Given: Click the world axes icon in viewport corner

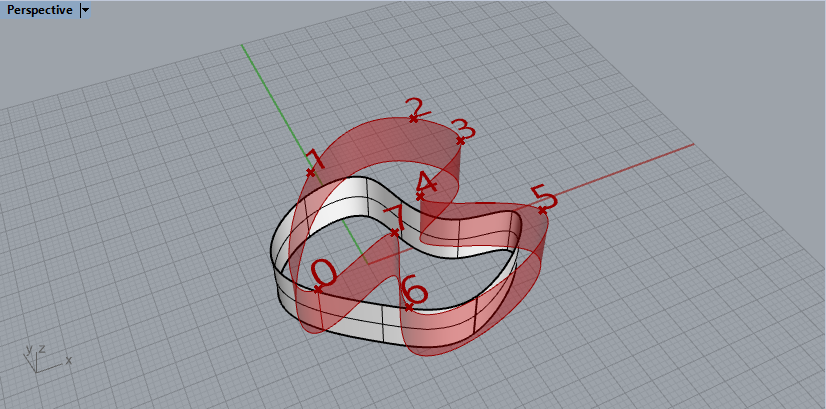Looking at the screenshot, I should pos(46,358).
